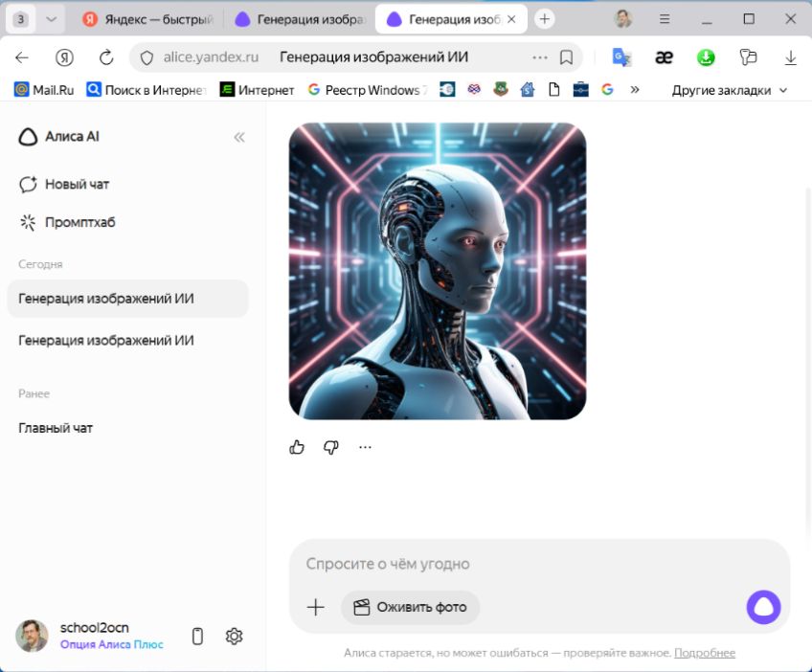
Task: Expand the Другие закладки bookmarks folder
Action: coord(730,90)
